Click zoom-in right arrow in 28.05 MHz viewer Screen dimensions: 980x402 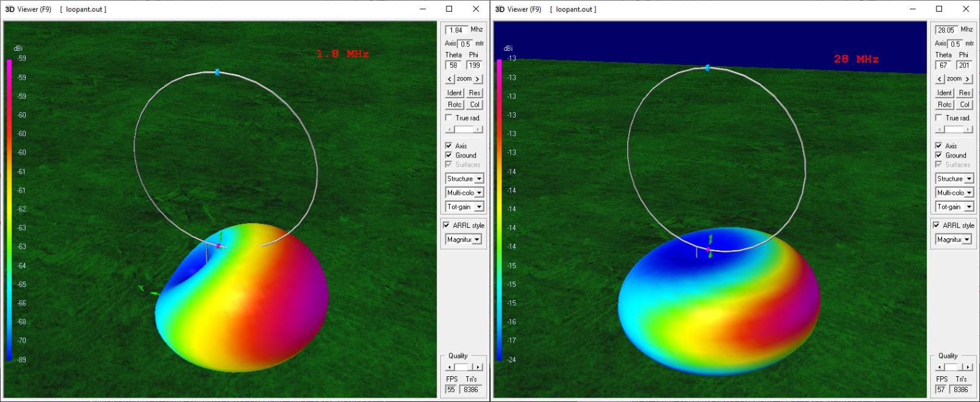(x=968, y=79)
